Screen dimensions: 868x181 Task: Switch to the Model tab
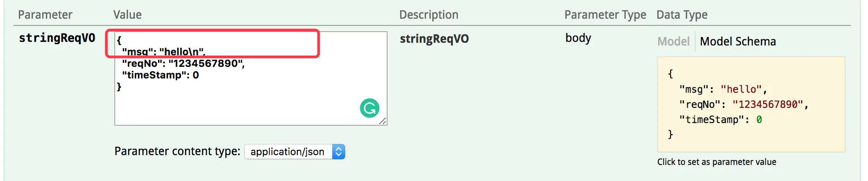[x=673, y=41]
